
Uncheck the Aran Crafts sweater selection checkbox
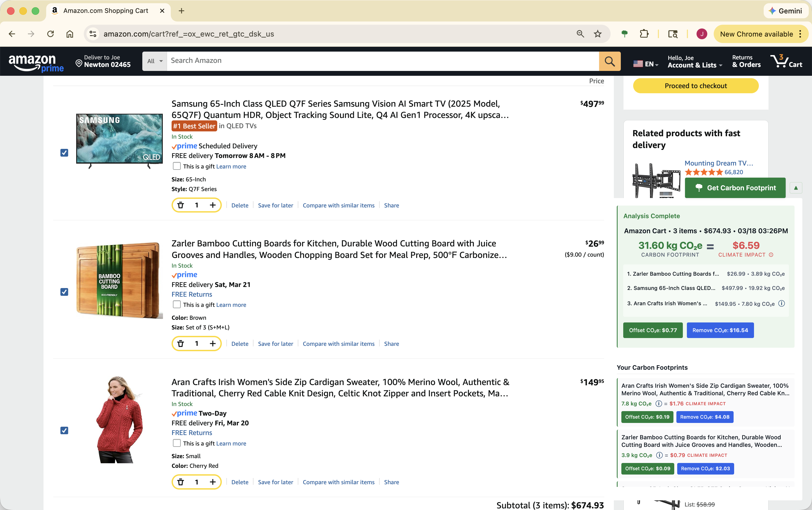click(64, 430)
